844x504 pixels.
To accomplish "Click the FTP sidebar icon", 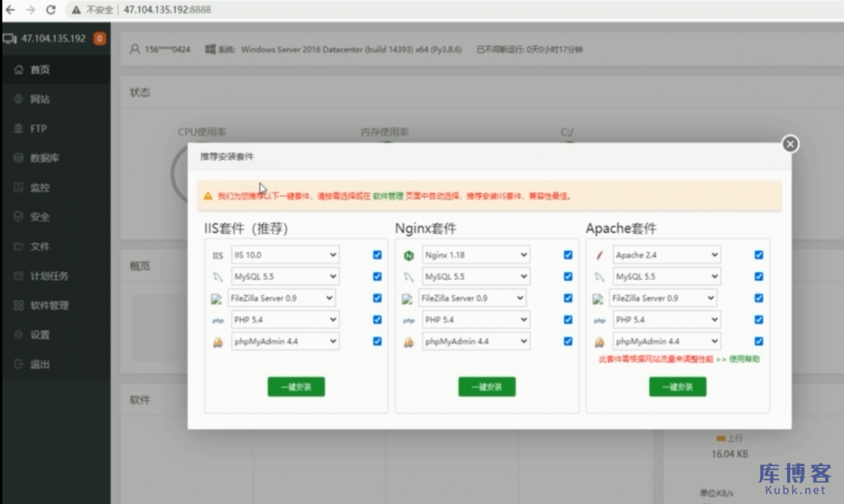I will coord(19,128).
